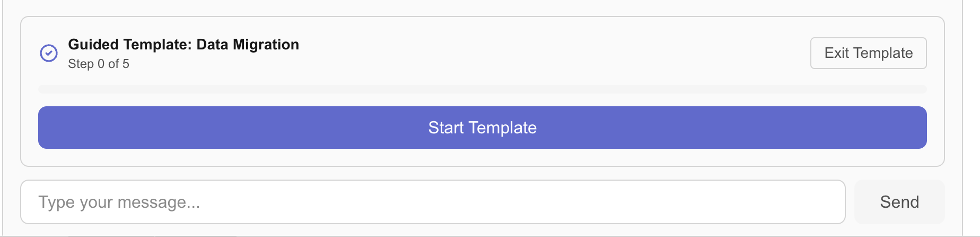The image size is (980, 237).
Task: Hit Send next to the message field
Action: pyautogui.click(x=899, y=202)
